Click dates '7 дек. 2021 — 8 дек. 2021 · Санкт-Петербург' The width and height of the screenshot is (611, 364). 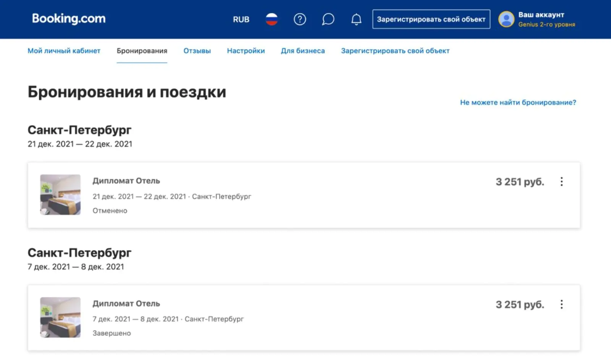point(168,319)
